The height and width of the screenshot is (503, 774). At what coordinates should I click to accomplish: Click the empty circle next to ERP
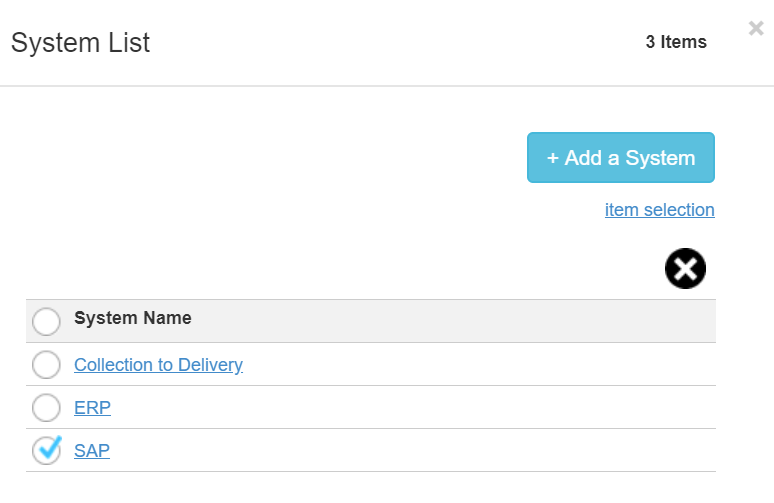pyautogui.click(x=47, y=408)
